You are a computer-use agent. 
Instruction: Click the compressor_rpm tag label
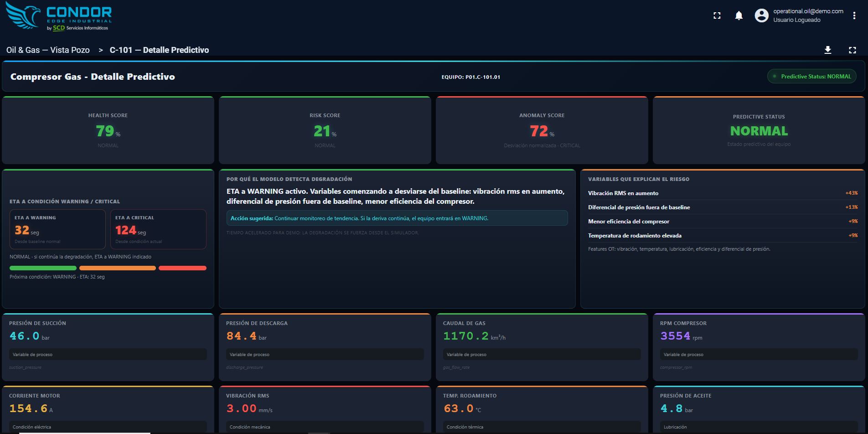click(x=676, y=367)
